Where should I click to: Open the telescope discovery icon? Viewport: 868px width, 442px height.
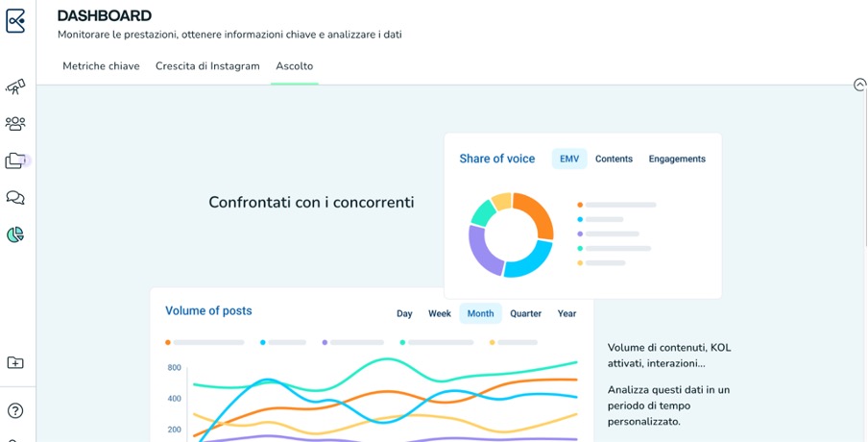point(15,87)
